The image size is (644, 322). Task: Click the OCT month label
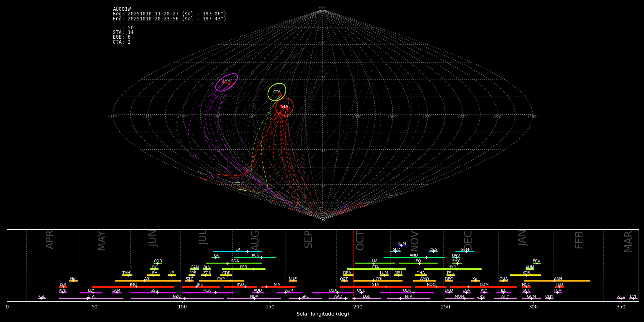[360, 240]
